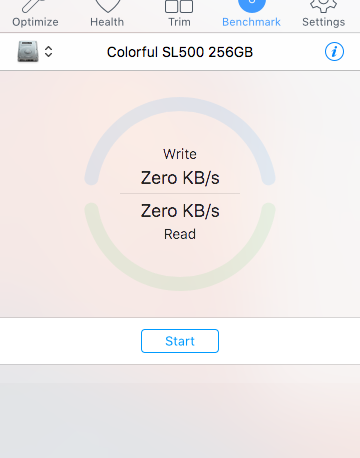Open the Settings tab label
The image size is (360, 458).
(x=324, y=22)
